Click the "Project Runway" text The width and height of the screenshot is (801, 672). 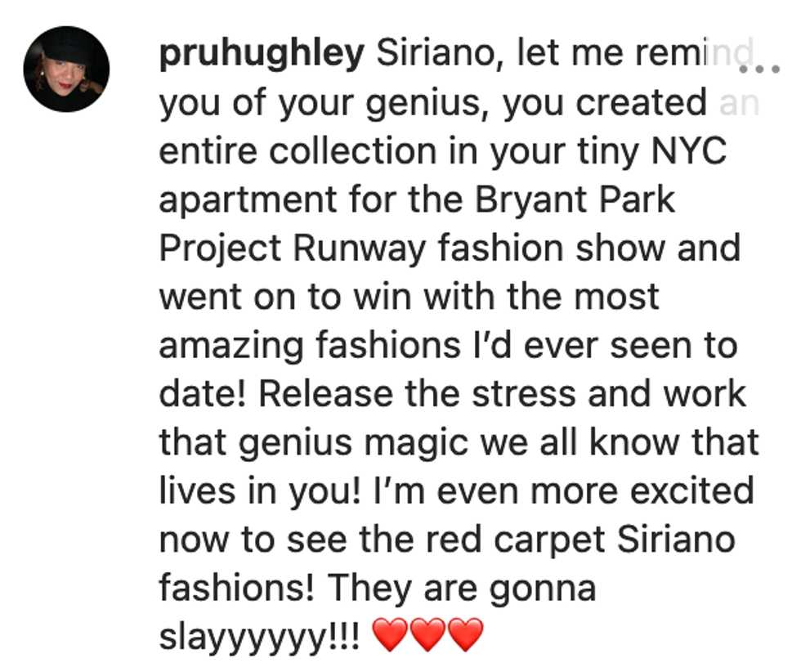[293, 248]
